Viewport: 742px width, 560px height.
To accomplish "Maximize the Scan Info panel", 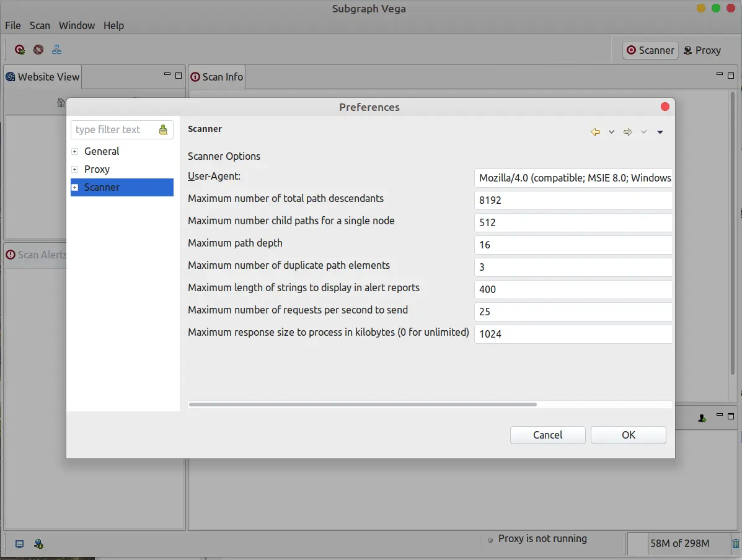I will pyautogui.click(x=731, y=75).
